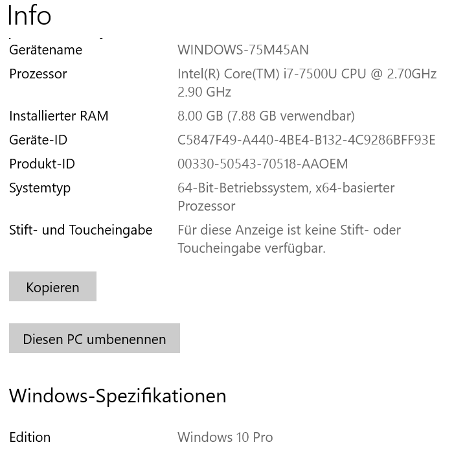Select the Windows 10 Pro edition value

[225, 437]
